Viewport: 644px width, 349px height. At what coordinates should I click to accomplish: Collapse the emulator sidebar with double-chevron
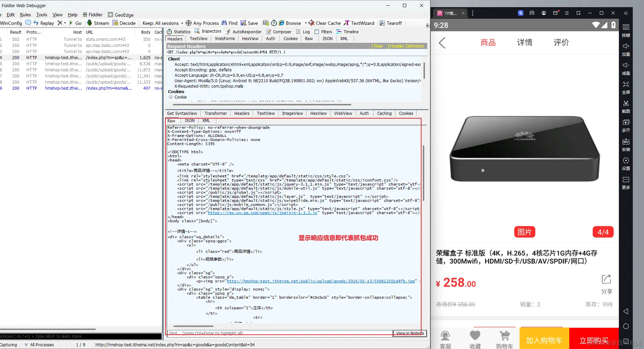point(626,13)
